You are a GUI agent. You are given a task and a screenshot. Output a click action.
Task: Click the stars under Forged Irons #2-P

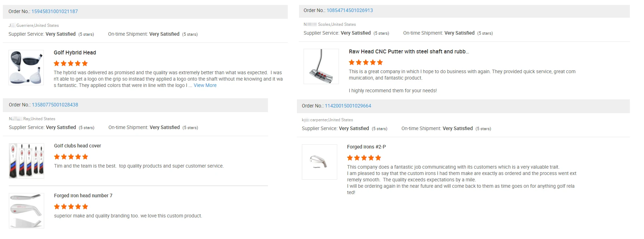coord(364,158)
